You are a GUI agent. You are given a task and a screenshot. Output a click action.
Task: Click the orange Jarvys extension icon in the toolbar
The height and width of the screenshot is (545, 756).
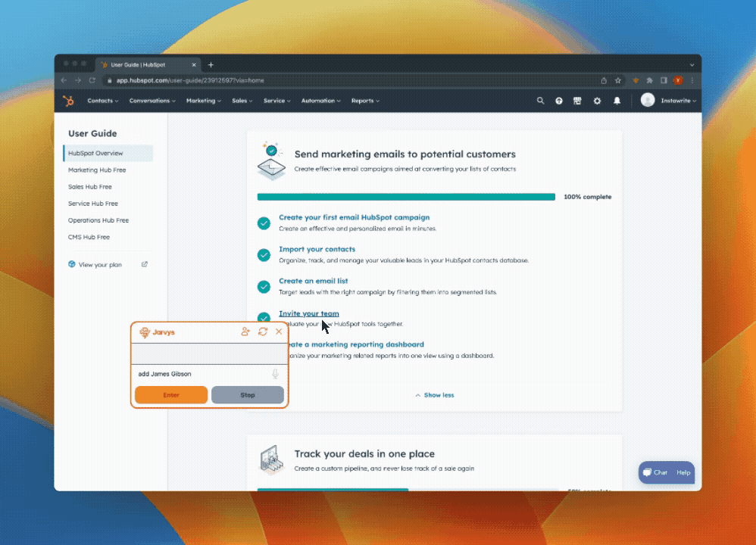[636, 80]
